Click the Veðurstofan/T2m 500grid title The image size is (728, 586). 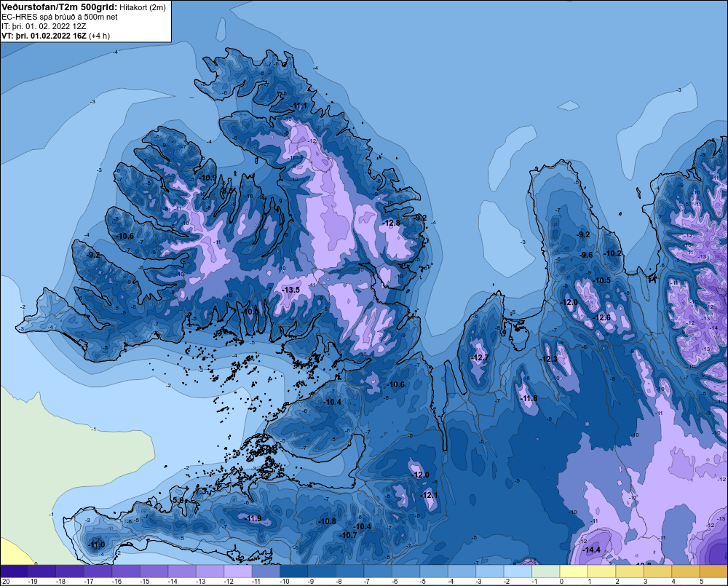coord(59,7)
